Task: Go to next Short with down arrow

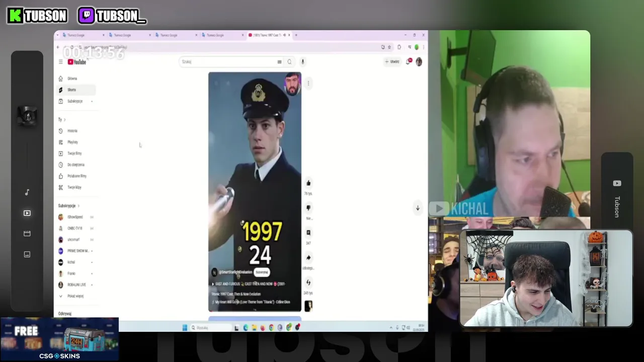Action: pyautogui.click(x=418, y=208)
